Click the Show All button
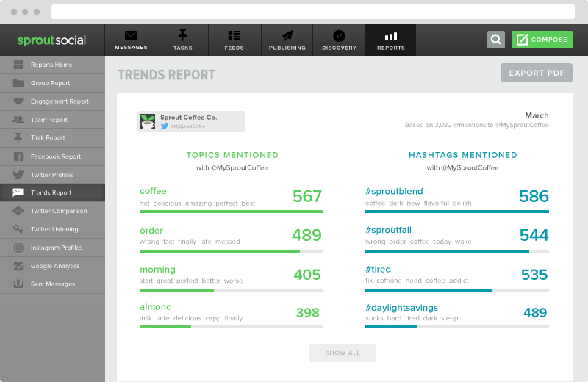 pos(343,353)
